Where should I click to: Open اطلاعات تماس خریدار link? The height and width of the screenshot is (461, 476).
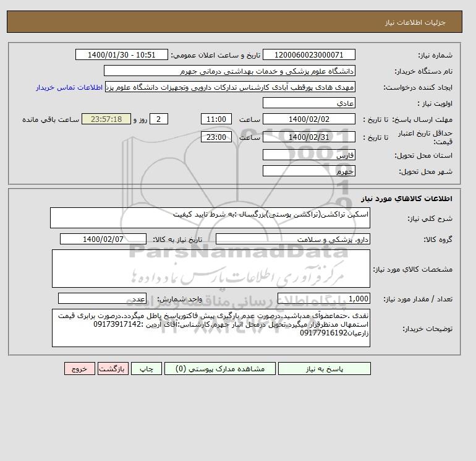[x=69, y=87]
